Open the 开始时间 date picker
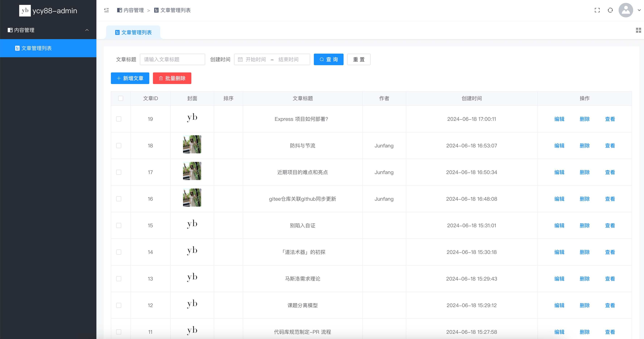644x339 pixels. [256, 59]
